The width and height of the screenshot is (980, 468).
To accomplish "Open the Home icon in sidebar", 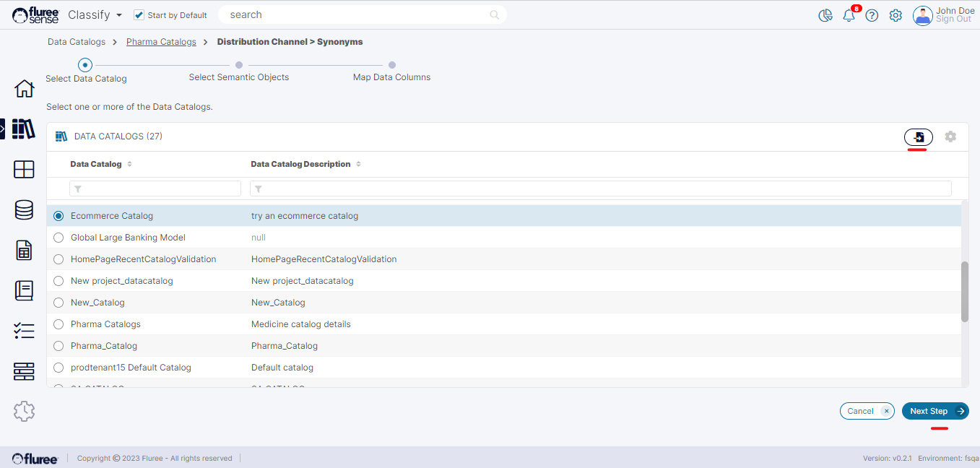I will tap(25, 89).
